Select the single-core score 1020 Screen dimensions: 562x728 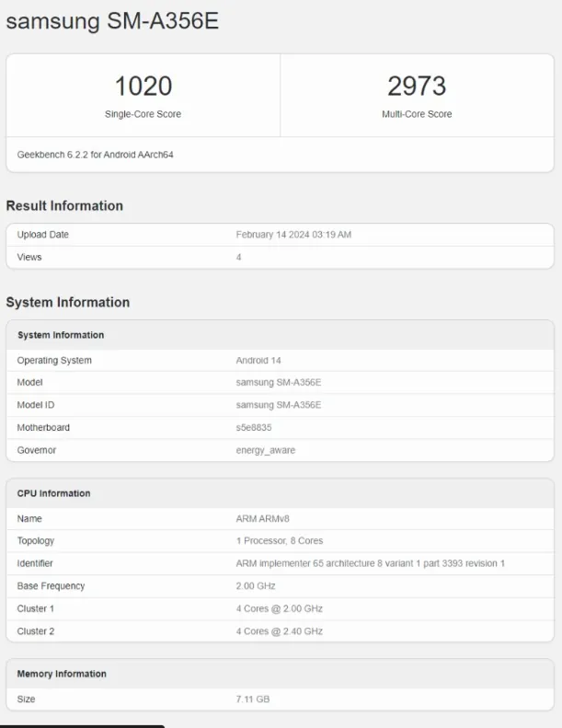pos(143,87)
